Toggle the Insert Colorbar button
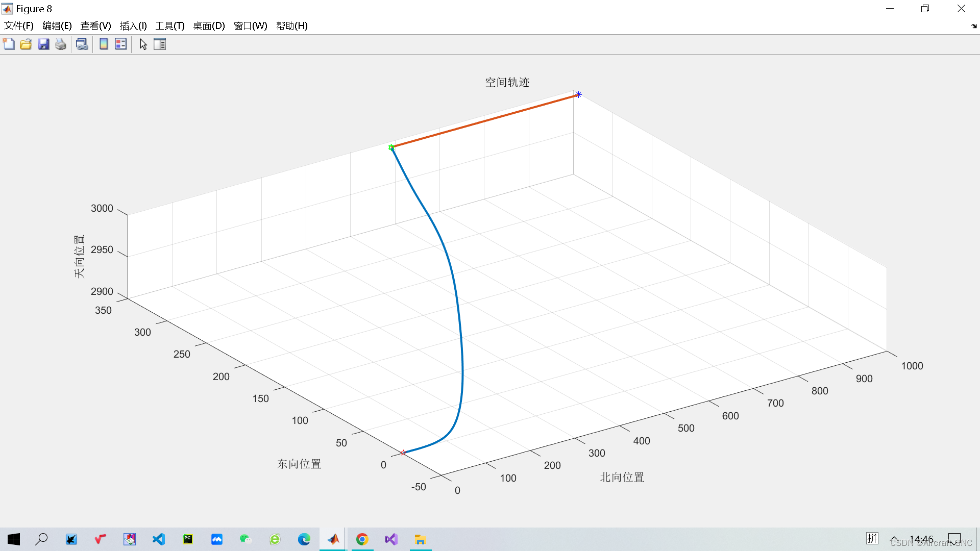Viewport: 980px width, 551px height. [104, 44]
